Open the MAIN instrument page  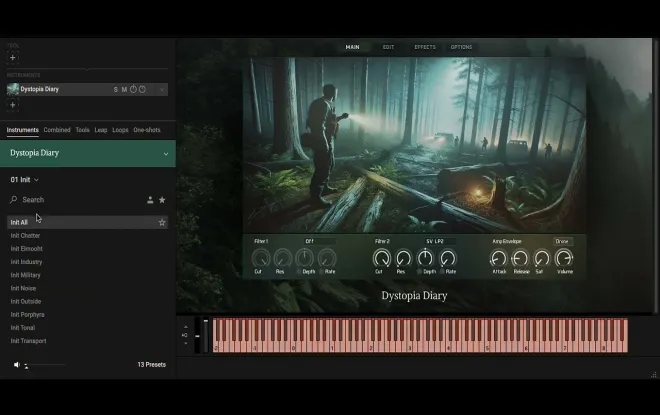point(352,47)
